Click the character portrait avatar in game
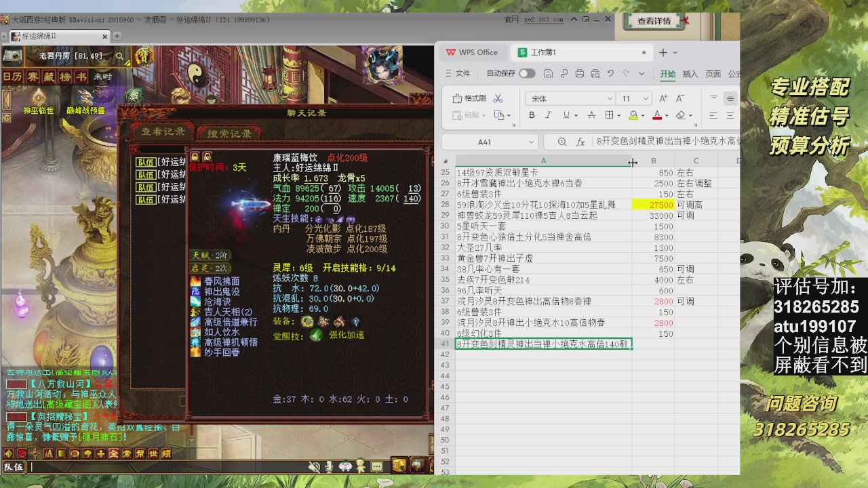 click(x=382, y=64)
